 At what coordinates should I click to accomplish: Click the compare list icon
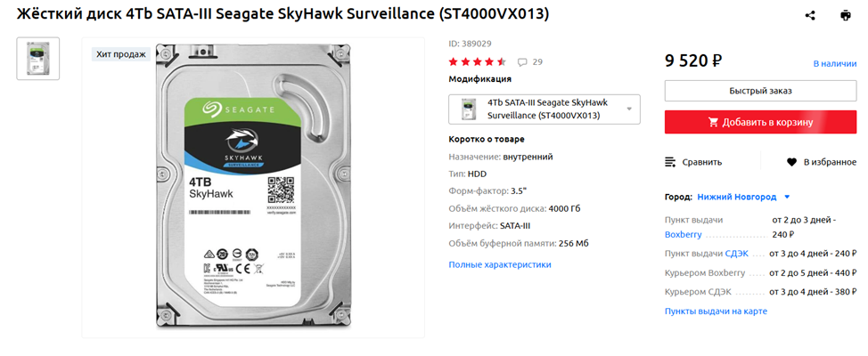click(x=671, y=162)
